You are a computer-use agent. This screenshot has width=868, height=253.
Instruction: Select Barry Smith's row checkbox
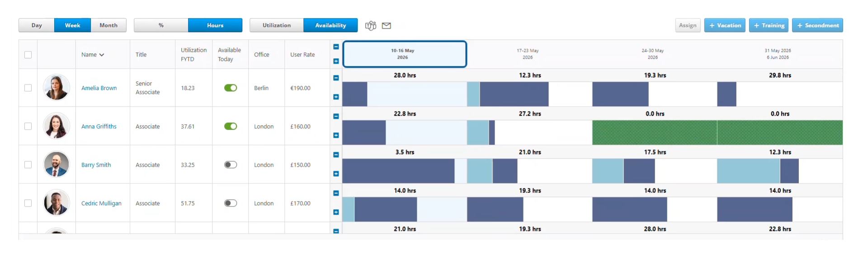pyautogui.click(x=28, y=164)
